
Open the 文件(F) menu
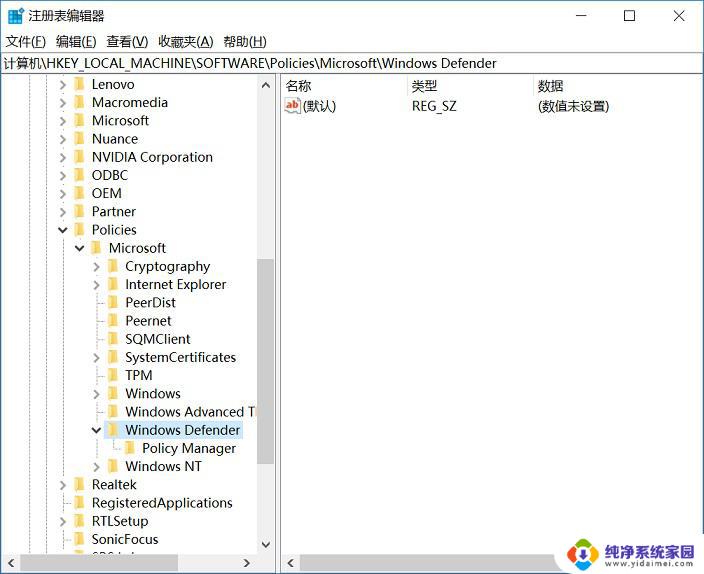tap(26, 42)
